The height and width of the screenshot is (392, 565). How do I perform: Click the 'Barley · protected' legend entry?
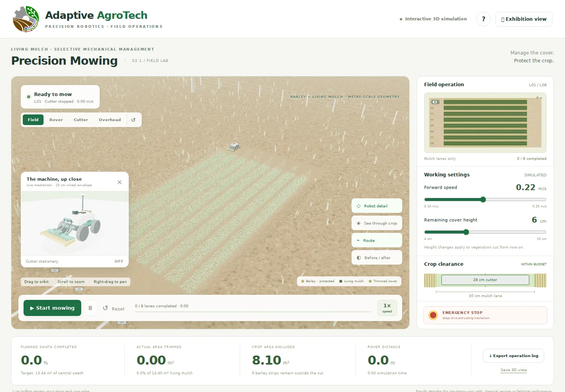coord(318,281)
